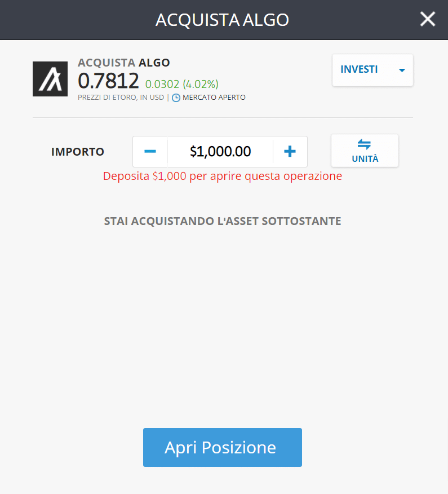Click the ACQUISTA ALGO header title

(222, 20)
